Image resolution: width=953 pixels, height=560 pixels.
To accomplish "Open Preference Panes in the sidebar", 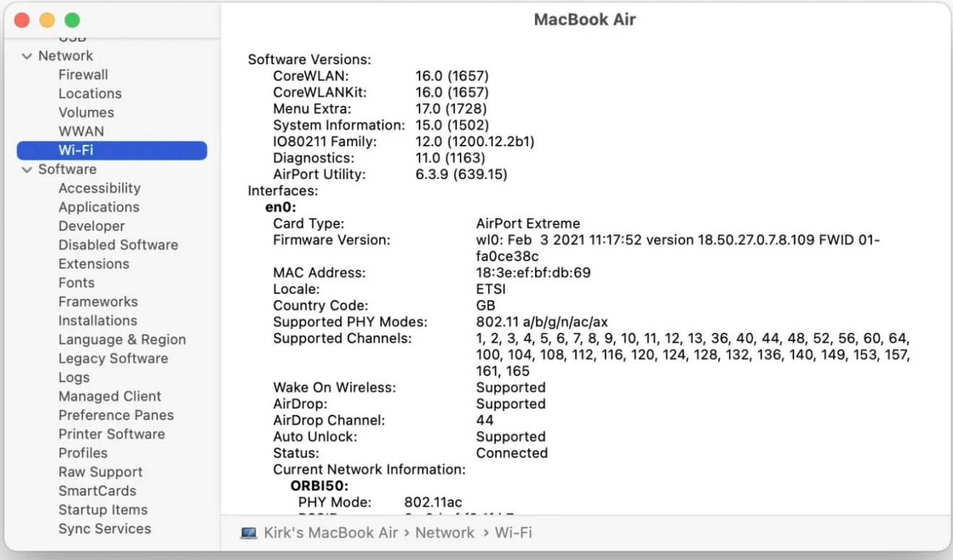I will point(116,415).
